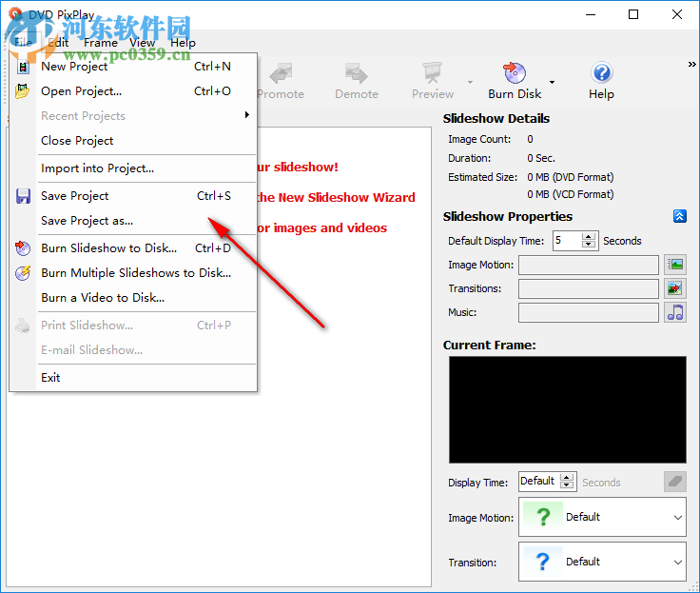The height and width of the screenshot is (593, 700).
Task: Decrease Default Display Time spinner
Action: [x=589, y=245]
